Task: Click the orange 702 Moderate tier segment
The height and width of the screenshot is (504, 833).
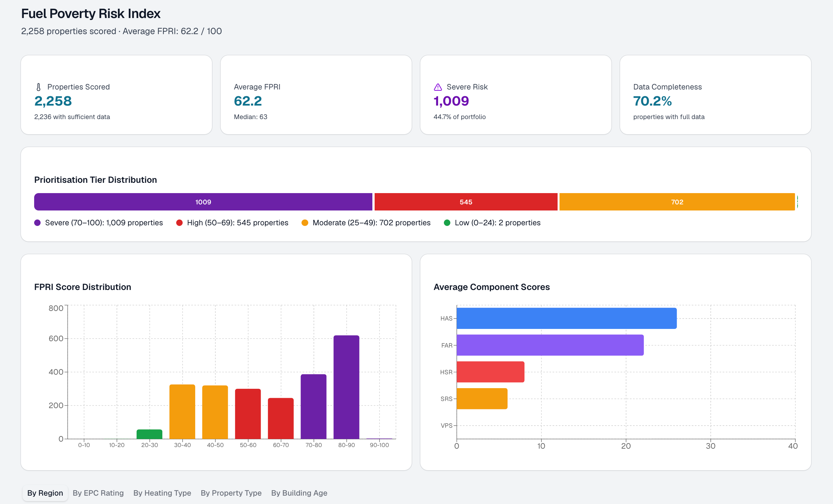Action: tap(677, 202)
